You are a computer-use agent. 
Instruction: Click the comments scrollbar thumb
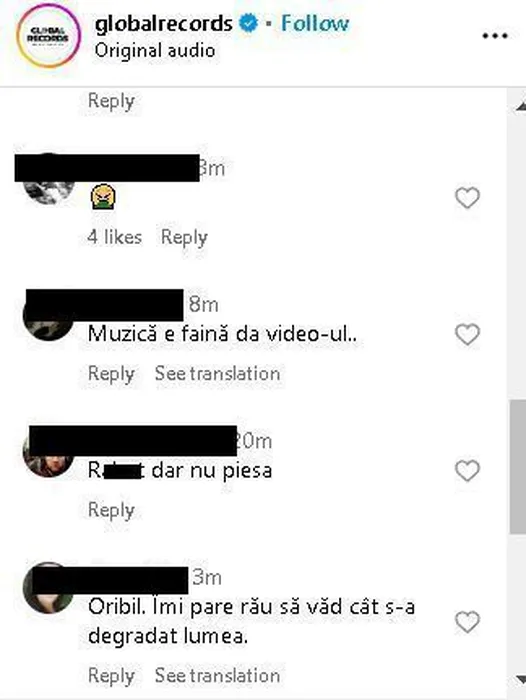tap(518, 467)
